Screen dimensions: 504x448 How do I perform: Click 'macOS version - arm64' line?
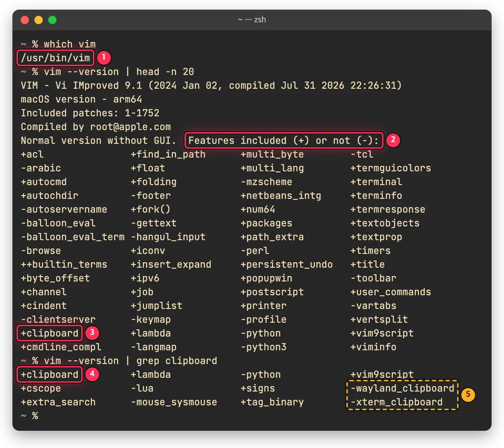[x=81, y=99]
